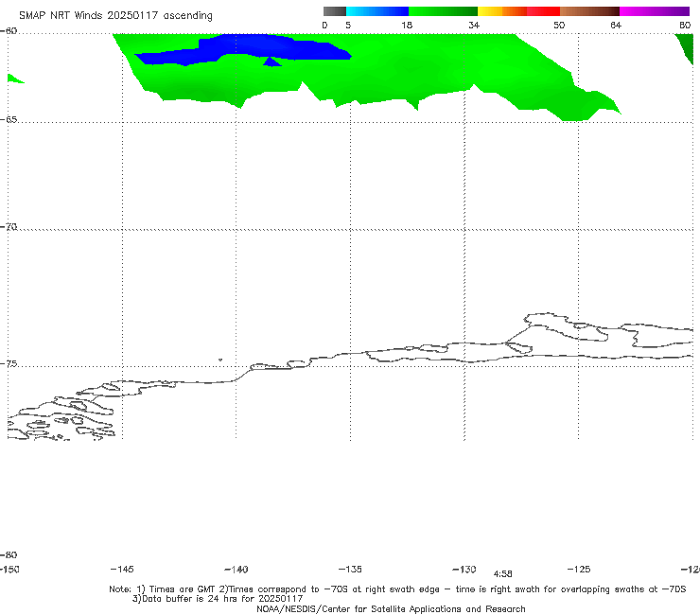
Task: Click the 'Data buffer is 24 hrs' note
Action: point(218,599)
